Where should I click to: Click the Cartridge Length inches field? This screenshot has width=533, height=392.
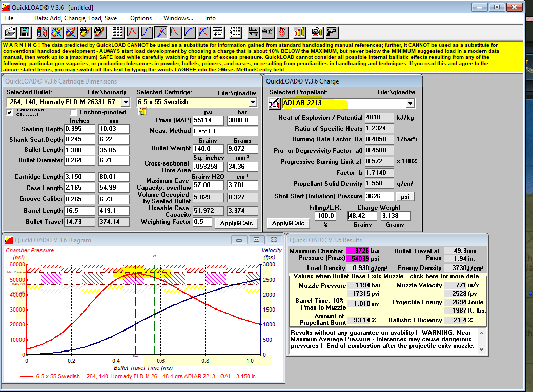coord(79,177)
